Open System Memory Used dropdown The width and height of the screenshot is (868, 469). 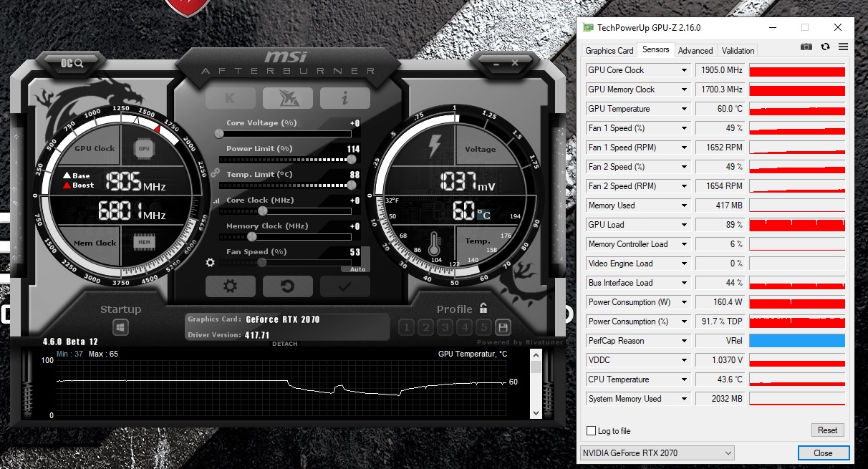click(x=684, y=399)
